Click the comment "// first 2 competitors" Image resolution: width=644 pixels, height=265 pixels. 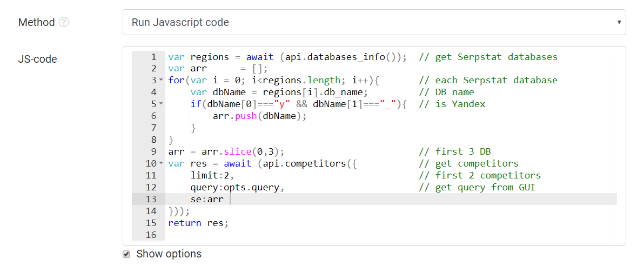(x=480, y=175)
